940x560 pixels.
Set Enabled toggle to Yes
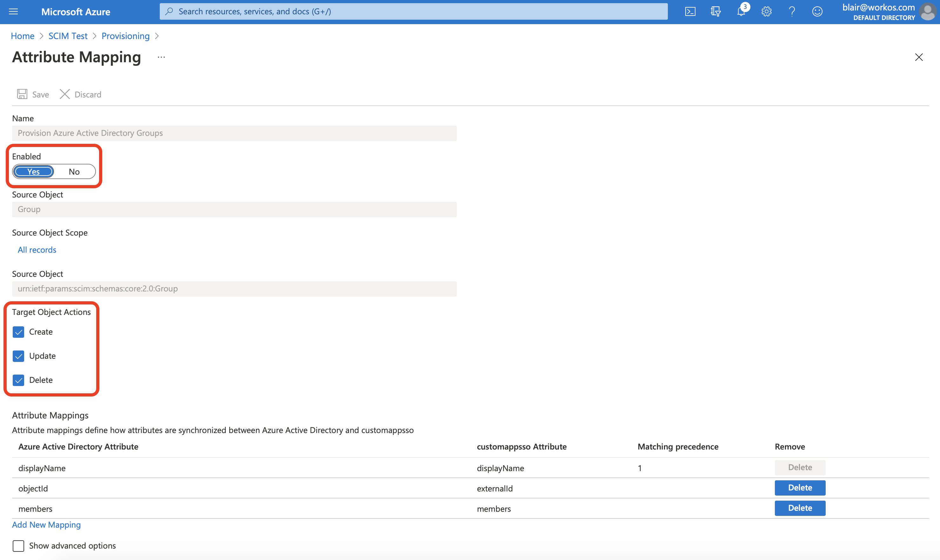point(34,172)
